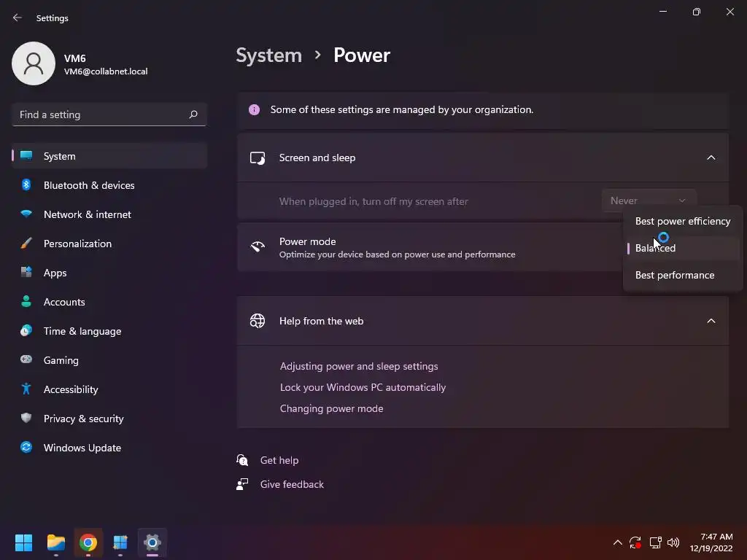Open Google Chrome from the taskbar
This screenshot has height=560, width=747.
pyautogui.click(x=88, y=542)
